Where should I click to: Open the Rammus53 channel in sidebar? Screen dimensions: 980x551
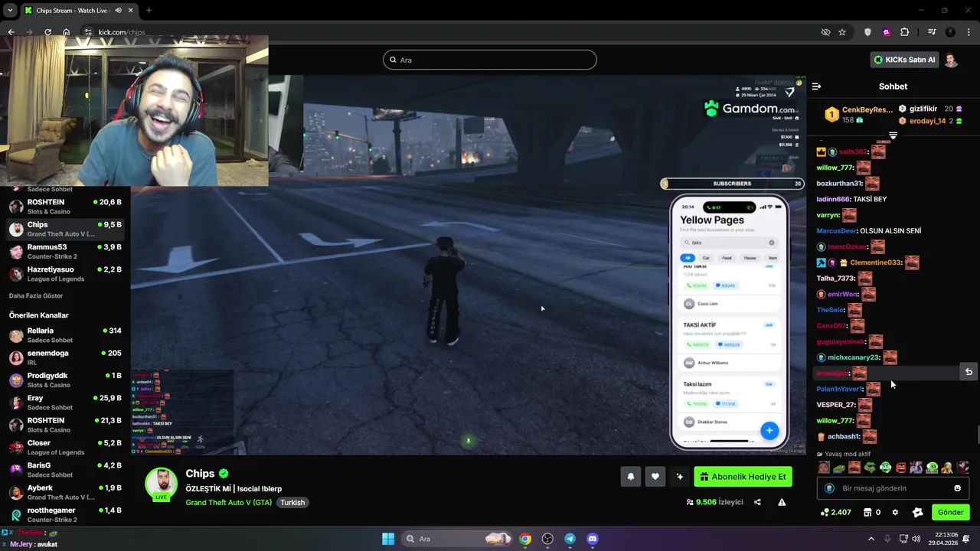(x=65, y=252)
